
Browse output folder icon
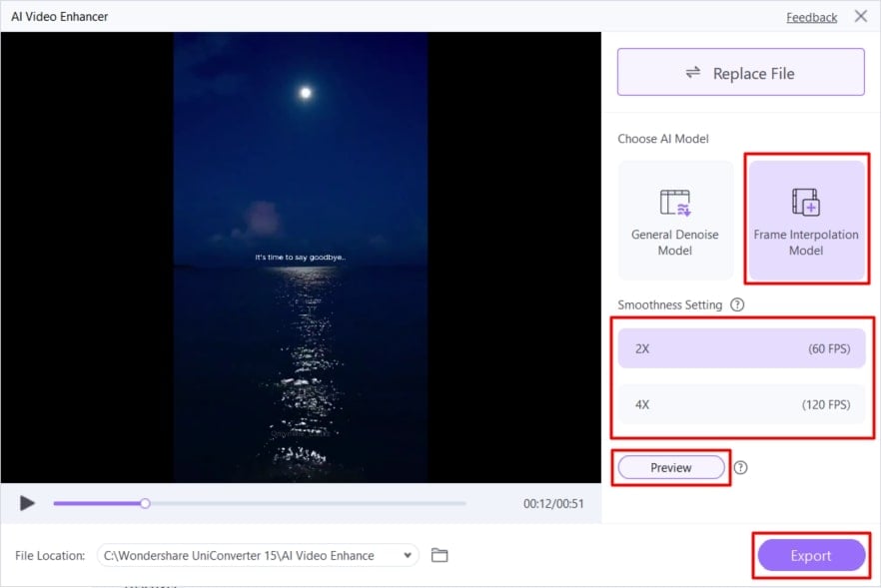[x=440, y=555]
